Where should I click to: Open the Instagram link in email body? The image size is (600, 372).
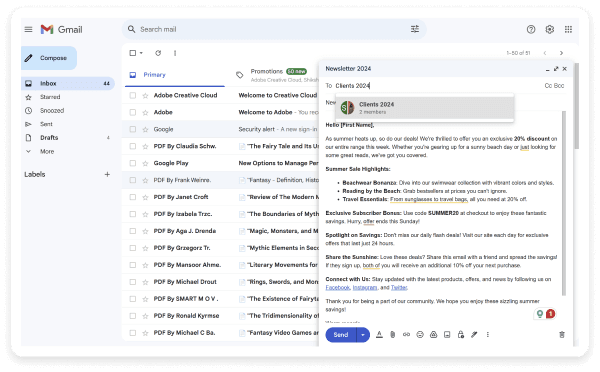point(365,288)
